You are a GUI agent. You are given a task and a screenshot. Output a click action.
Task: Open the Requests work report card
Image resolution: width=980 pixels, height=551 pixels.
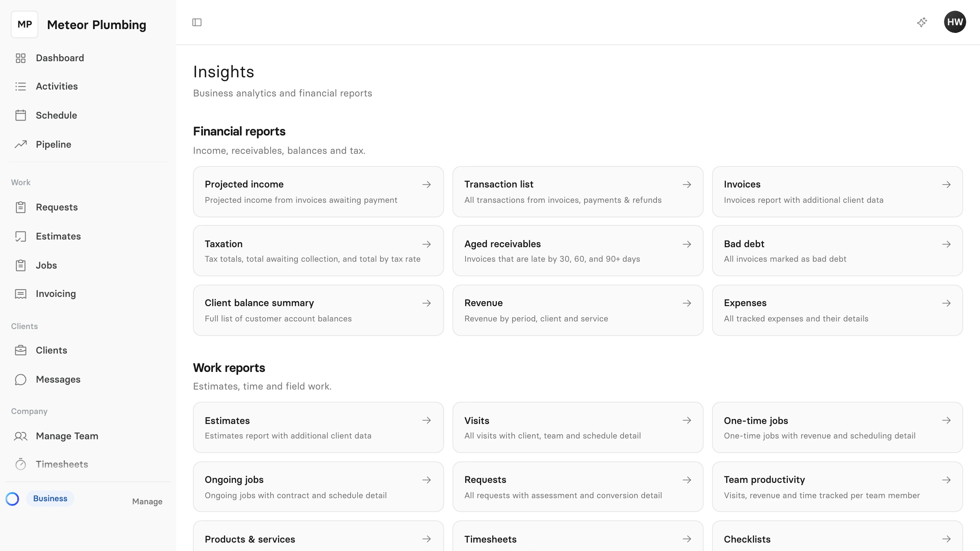578,487
